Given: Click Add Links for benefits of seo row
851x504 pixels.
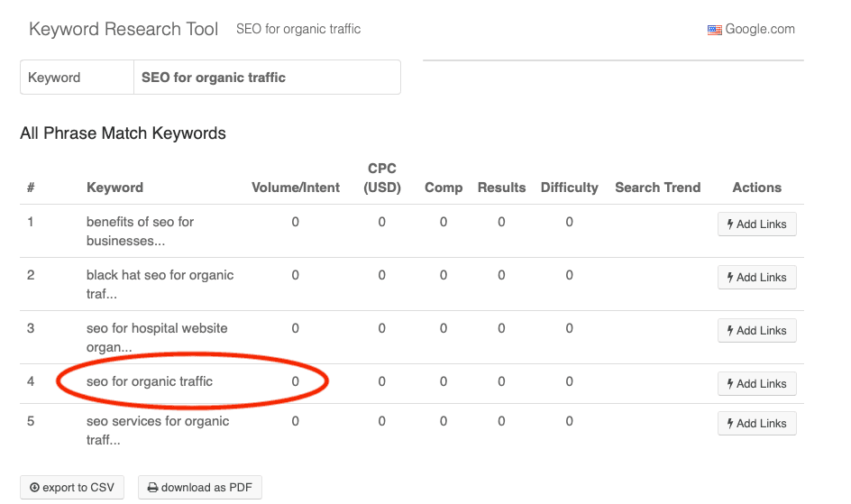Looking at the screenshot, I should [x=756, y=225].
